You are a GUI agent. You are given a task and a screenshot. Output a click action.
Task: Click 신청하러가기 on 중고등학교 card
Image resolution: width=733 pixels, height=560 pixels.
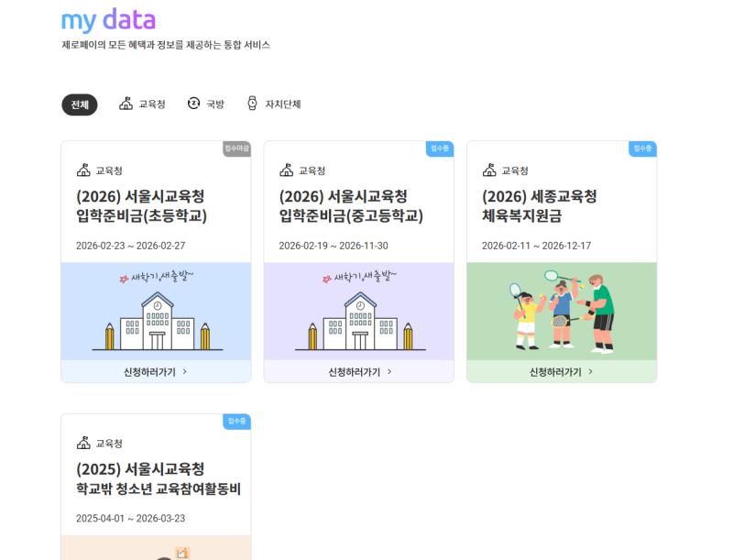(359, 371)
